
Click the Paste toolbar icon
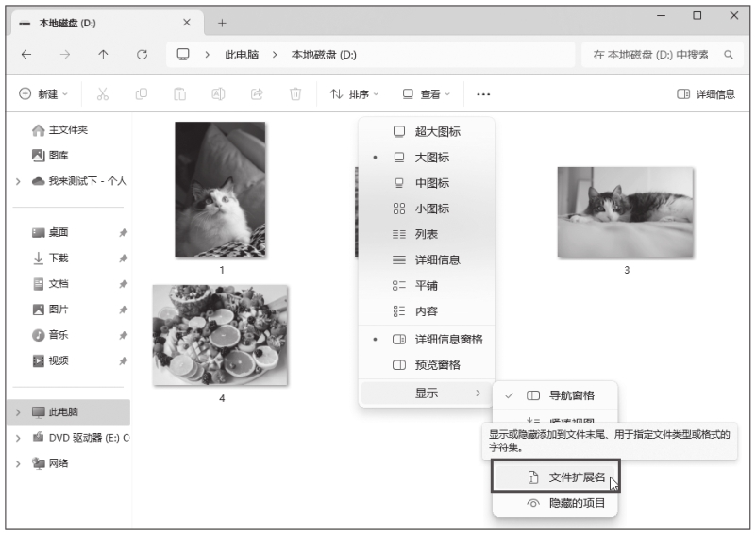(180, 94)
